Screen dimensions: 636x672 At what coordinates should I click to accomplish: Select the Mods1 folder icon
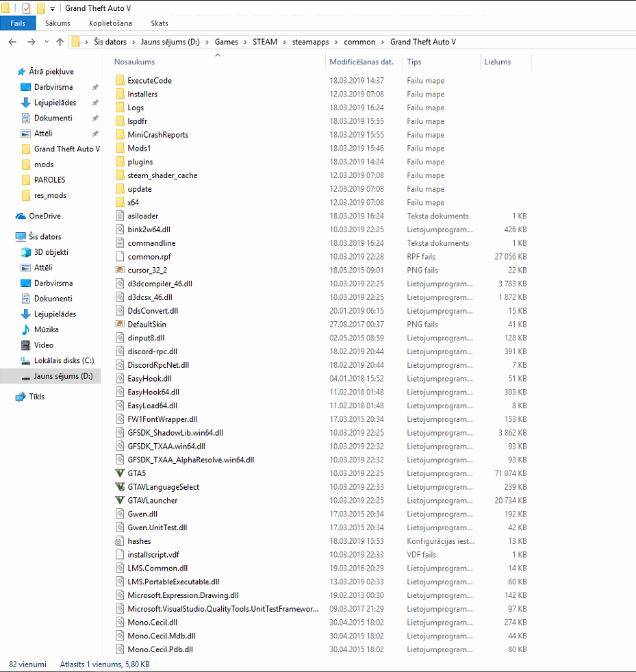click(x=120, y=148)
